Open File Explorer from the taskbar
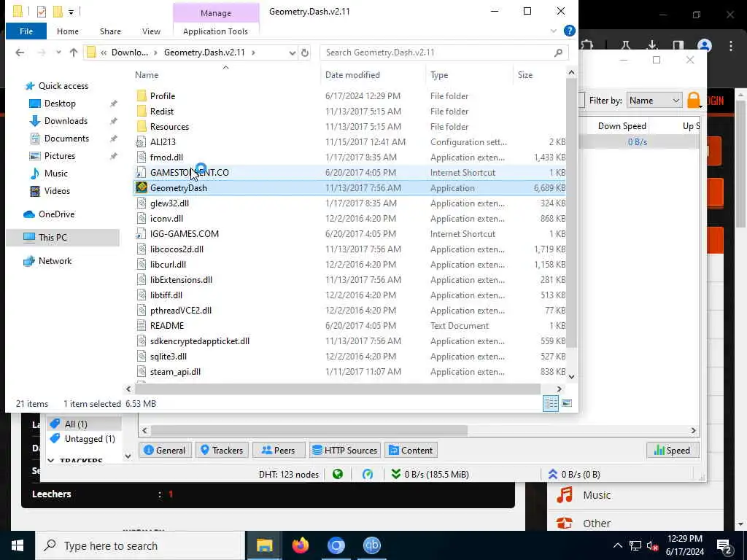747x560 pixels. 264,545
